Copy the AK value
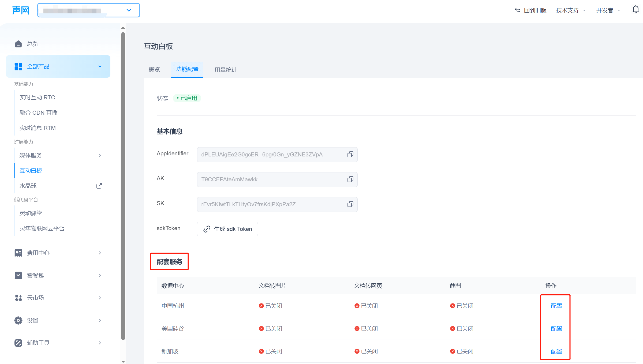This screenshot has height=364, width=643. pos(350,179)
